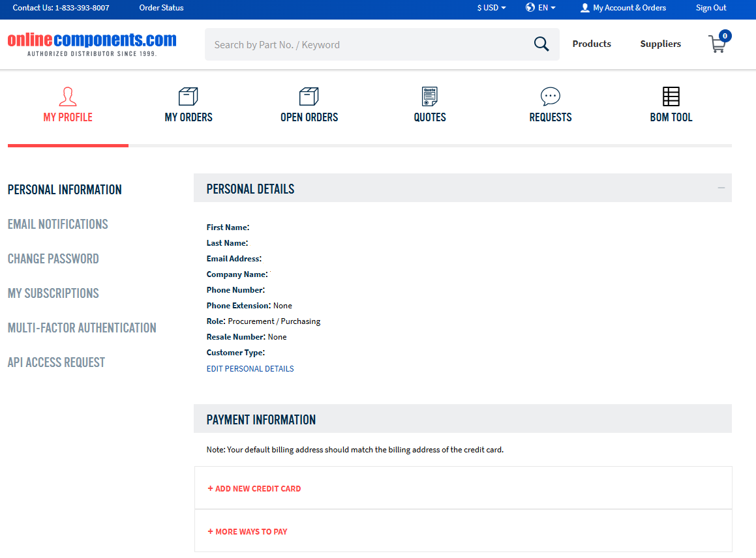756x558 pixels.
Task: Open Email Notifications in sidebar
Action: click(x=58, y=224)
